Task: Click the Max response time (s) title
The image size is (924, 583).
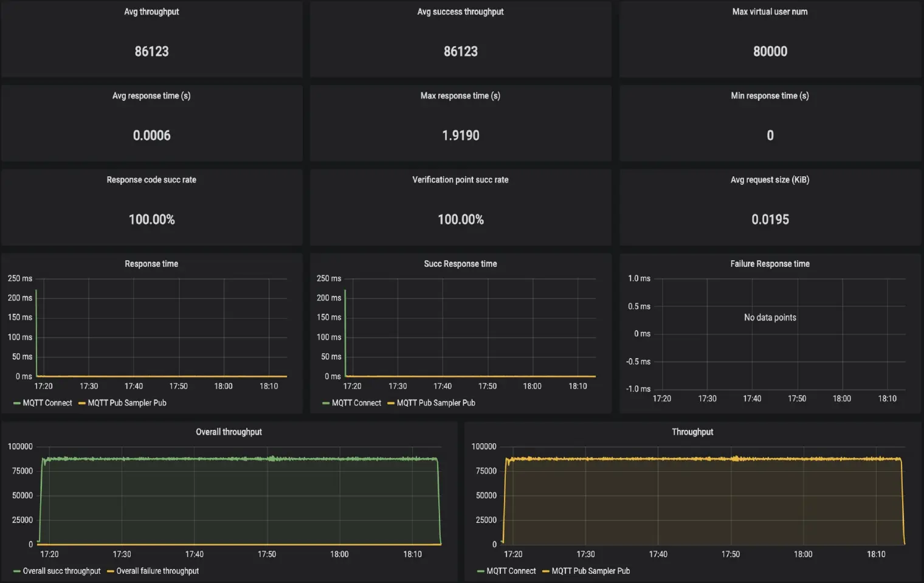Action: [460, 95]
